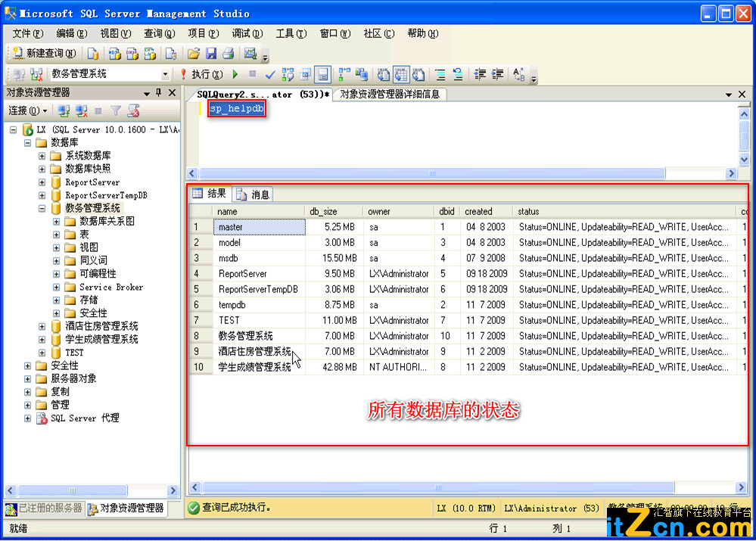
Task: Open the 编辑(E) menu
Action: (x=71, y=33)
